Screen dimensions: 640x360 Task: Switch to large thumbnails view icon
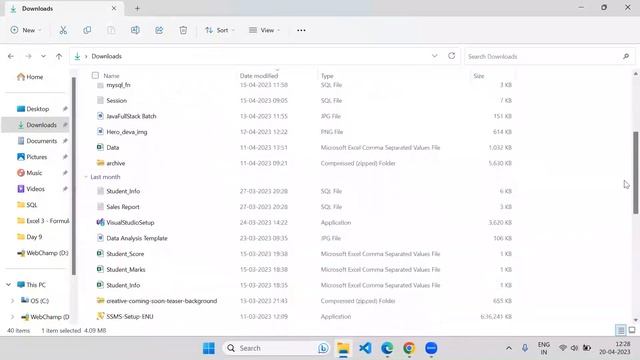click(x=632, y=330)
